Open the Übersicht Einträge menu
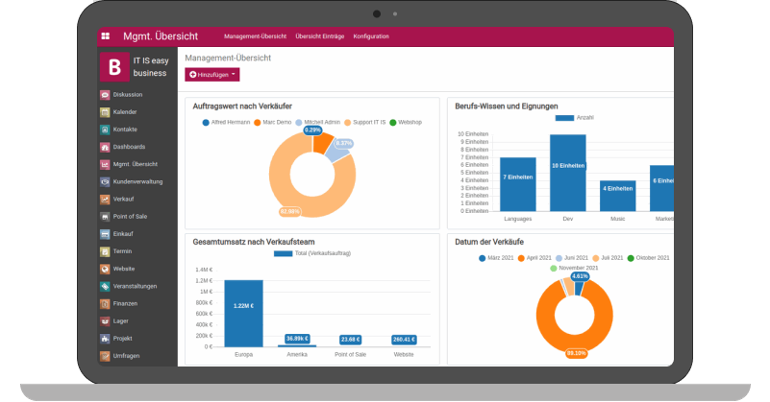This screenshot has width=770, height=402. 319,37
